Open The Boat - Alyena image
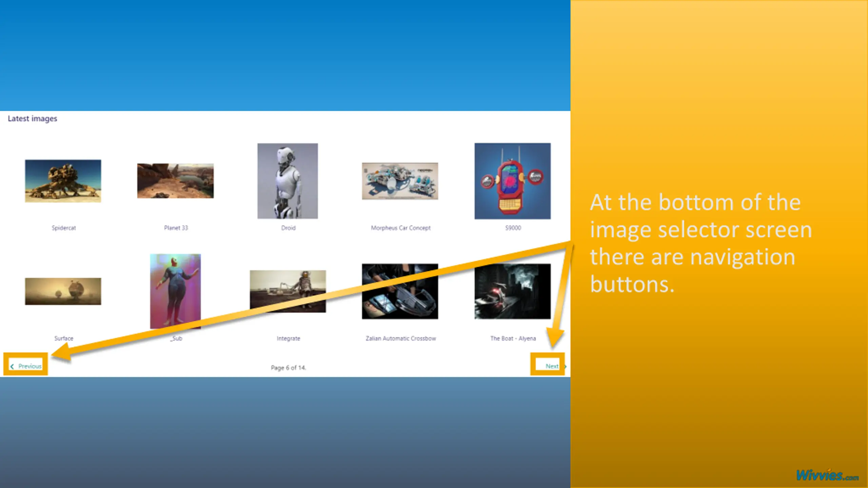The width and height of the screenshot is (868, 488). coord(512,291)
